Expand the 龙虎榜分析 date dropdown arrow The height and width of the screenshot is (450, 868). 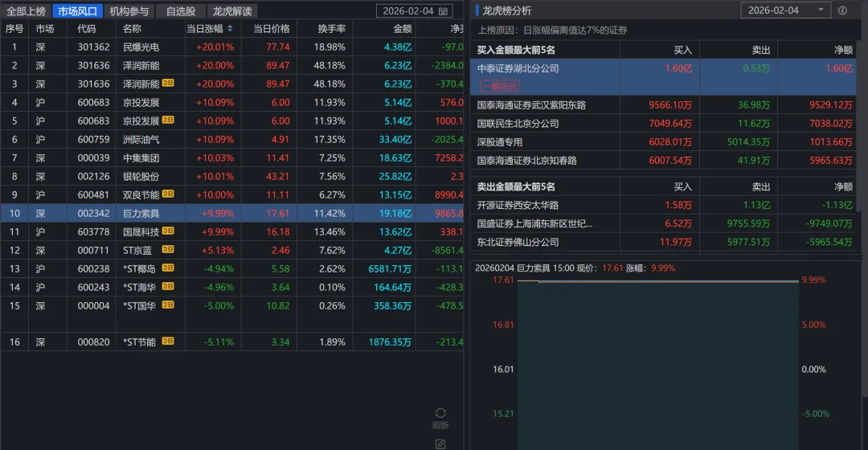[x=821, y=10]
